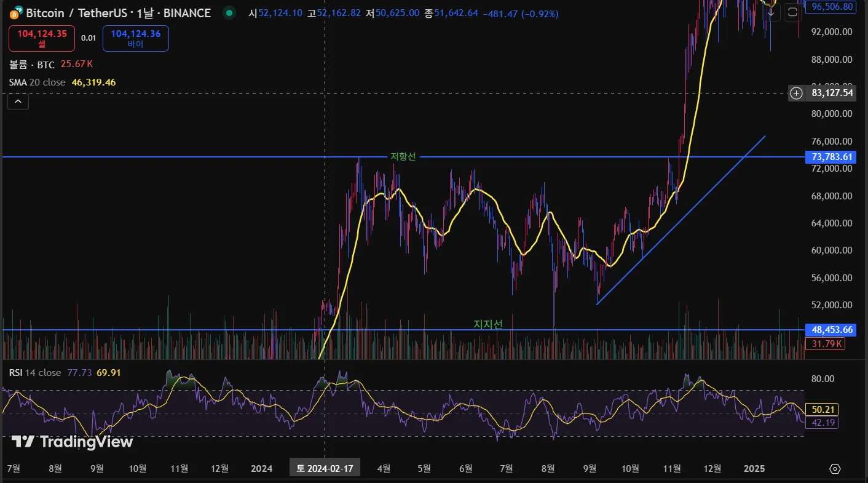
Task: Click the 60,000.00 price scale label
Action: click(831, 250)
